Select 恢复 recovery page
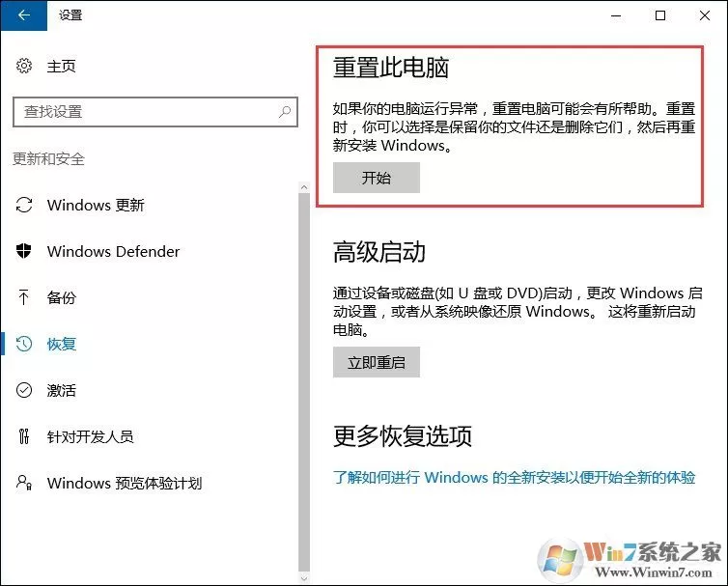728x586 pixels. 61,344
